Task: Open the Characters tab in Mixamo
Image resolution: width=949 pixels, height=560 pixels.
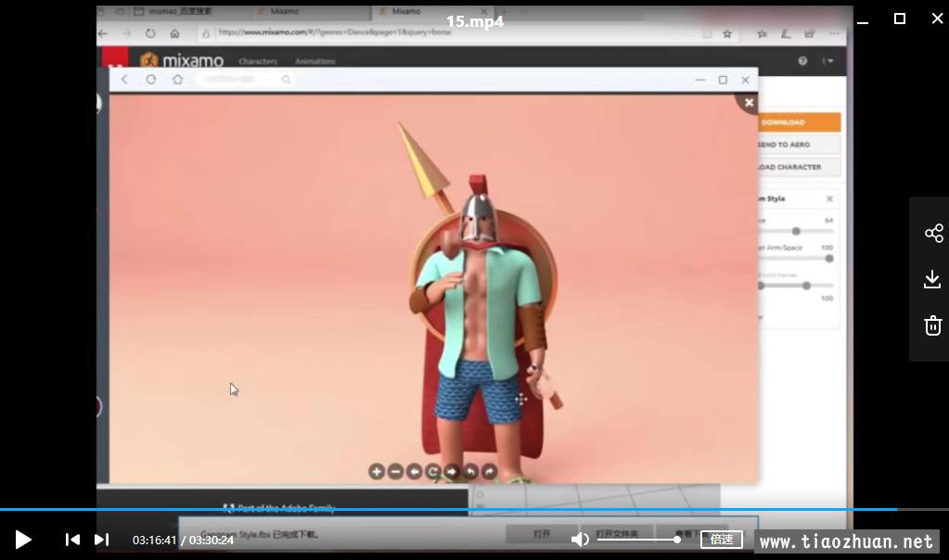Action: 258,61
